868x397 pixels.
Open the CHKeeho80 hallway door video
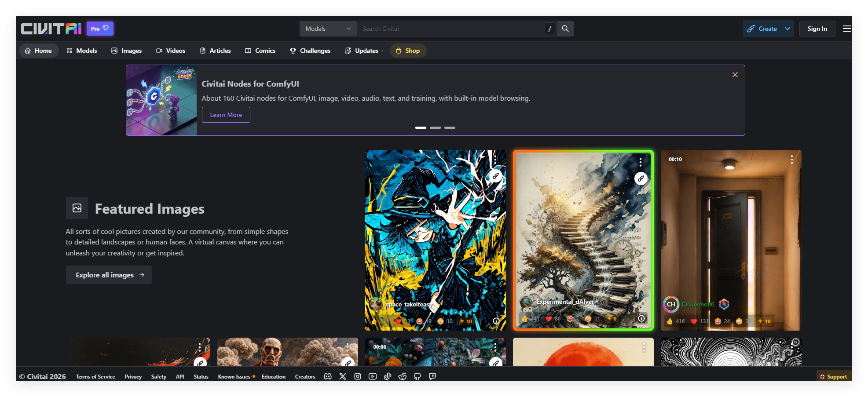tap(731, 240)
